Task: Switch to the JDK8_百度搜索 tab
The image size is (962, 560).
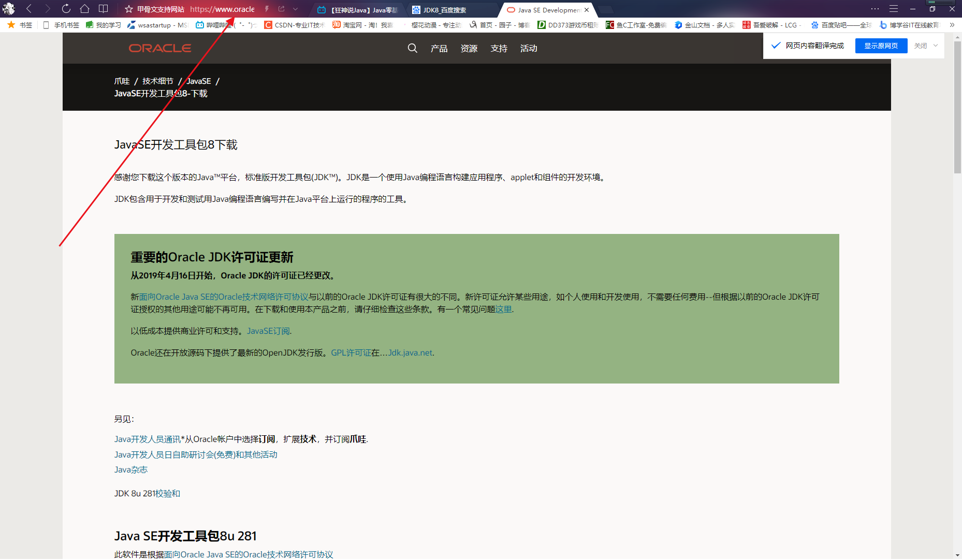Action: coord(451,10)
